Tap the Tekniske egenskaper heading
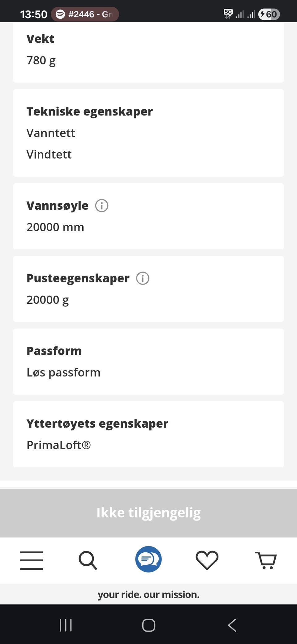 click(90, 111)
